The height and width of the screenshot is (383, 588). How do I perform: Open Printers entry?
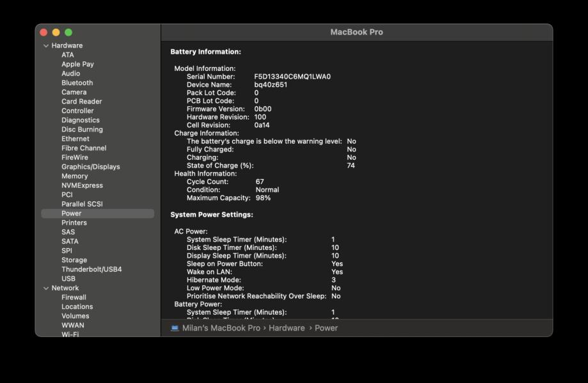74,223
